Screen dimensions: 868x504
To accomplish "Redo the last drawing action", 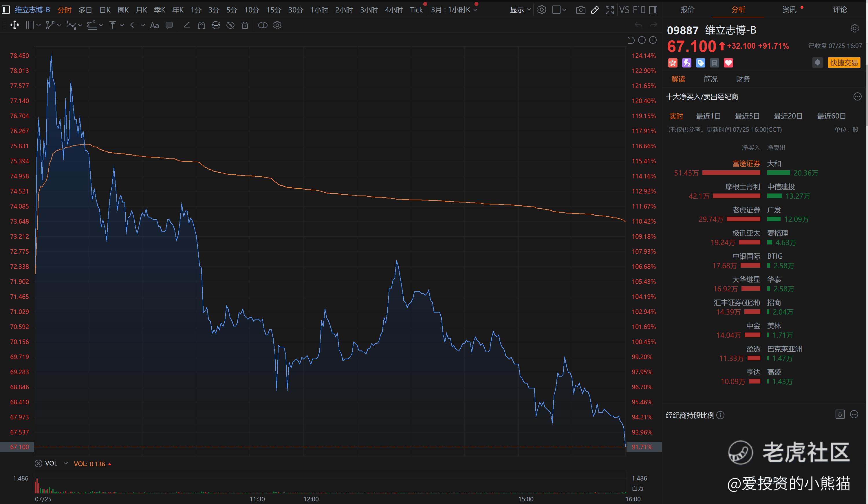I will (653, 25).
